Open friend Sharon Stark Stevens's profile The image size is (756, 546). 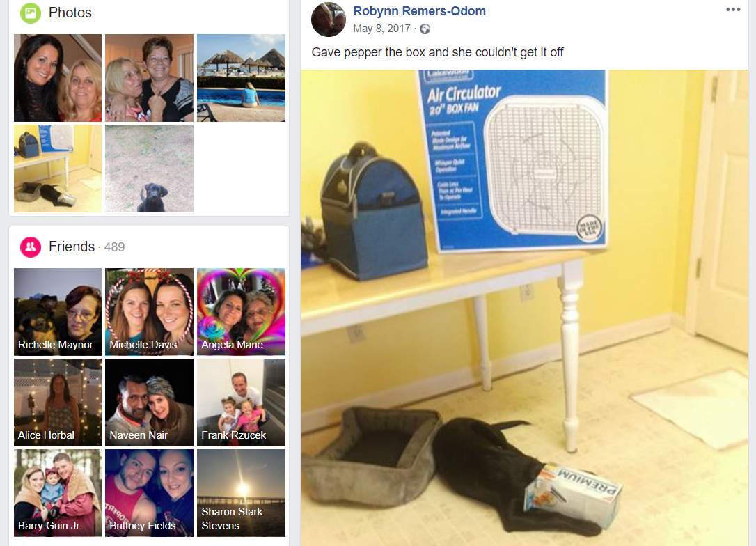[241, 493]
